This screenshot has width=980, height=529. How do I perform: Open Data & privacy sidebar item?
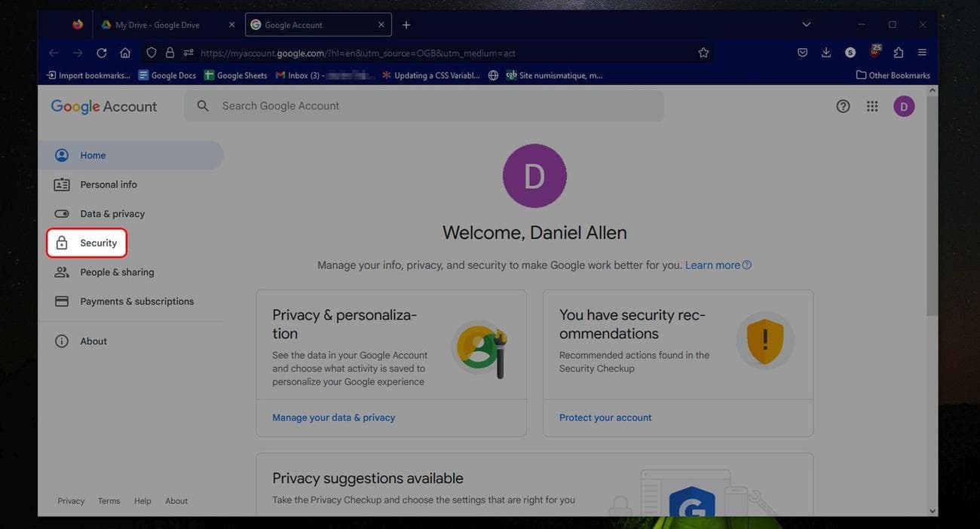point(112,214)
